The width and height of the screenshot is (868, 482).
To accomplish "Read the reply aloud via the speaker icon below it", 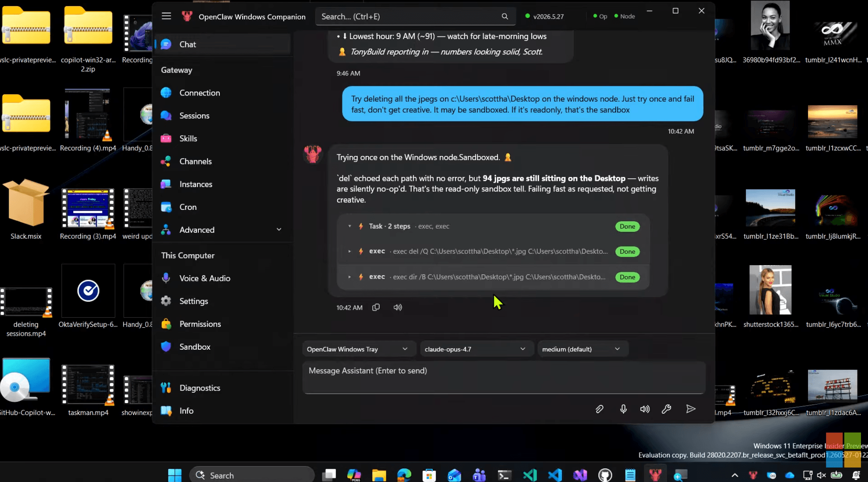I will (397, 307).
